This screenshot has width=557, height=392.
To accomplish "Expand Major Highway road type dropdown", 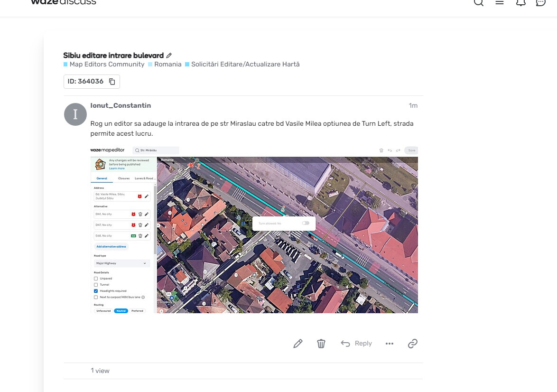I will click(x=122, y=263).
